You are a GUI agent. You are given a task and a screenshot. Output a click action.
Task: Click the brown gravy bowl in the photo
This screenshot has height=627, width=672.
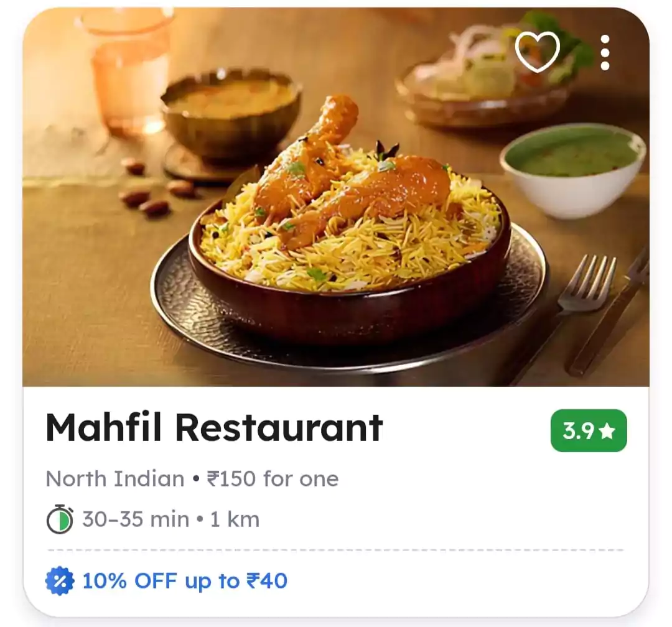point(231,115)
